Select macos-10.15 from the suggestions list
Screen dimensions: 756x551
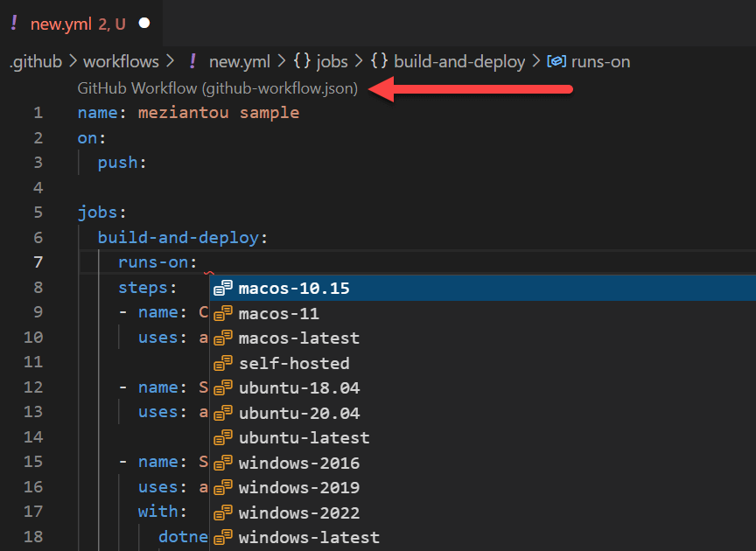[x=293, y=287]
